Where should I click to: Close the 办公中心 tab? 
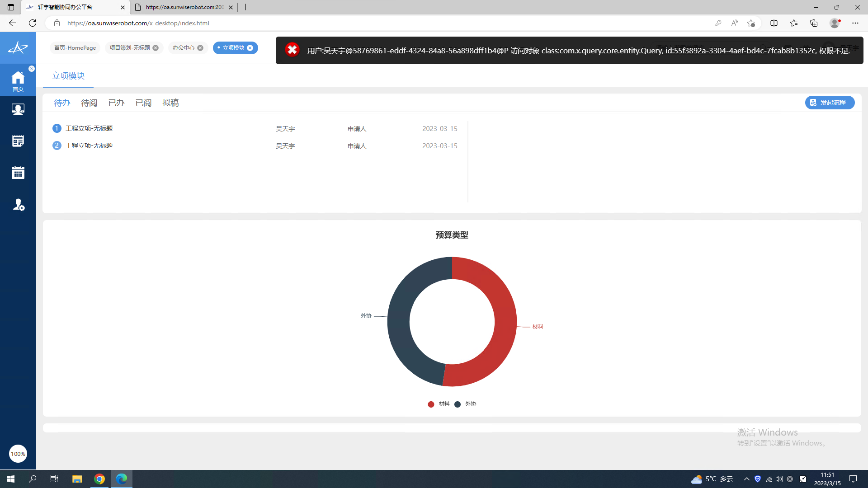[200, 48]
